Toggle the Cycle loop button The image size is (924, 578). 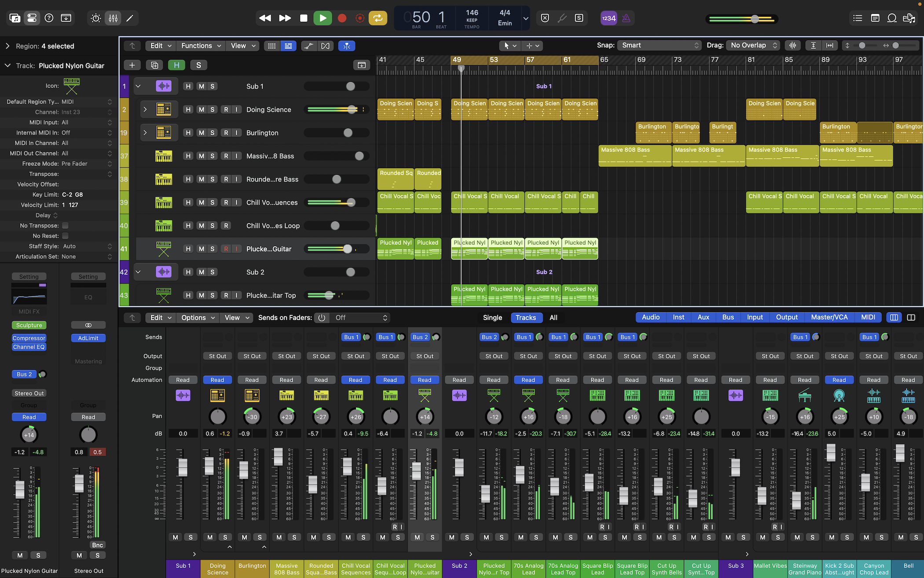coord(378,18)
